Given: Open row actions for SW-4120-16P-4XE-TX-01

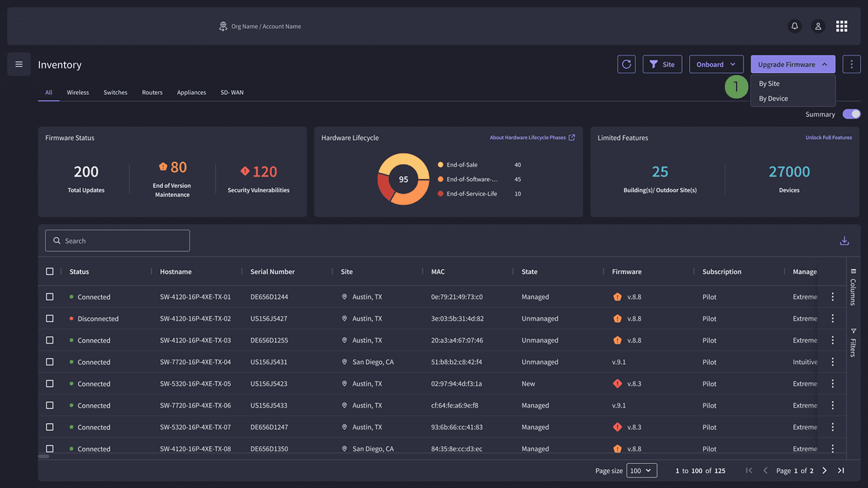Looking at the screenshot, I should (832, 297).
